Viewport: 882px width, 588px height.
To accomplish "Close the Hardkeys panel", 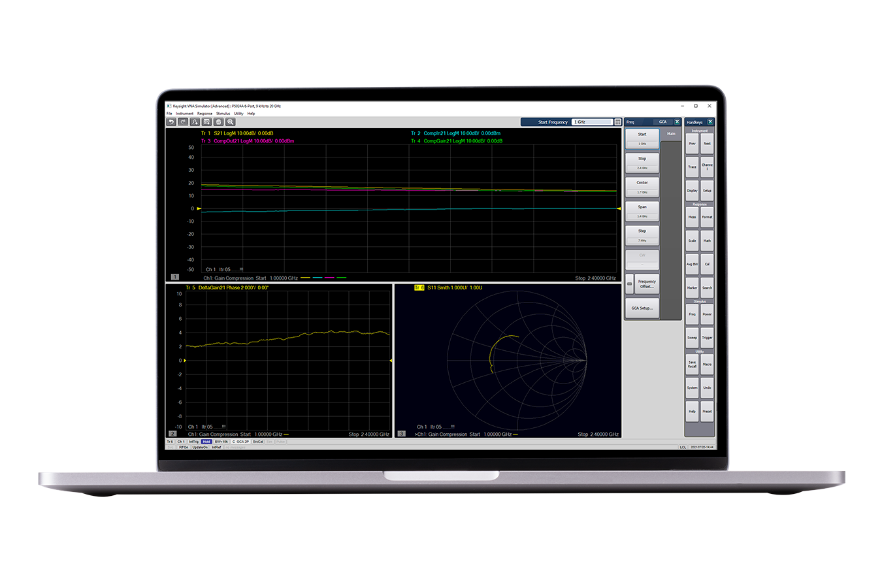I will (710, 122).
